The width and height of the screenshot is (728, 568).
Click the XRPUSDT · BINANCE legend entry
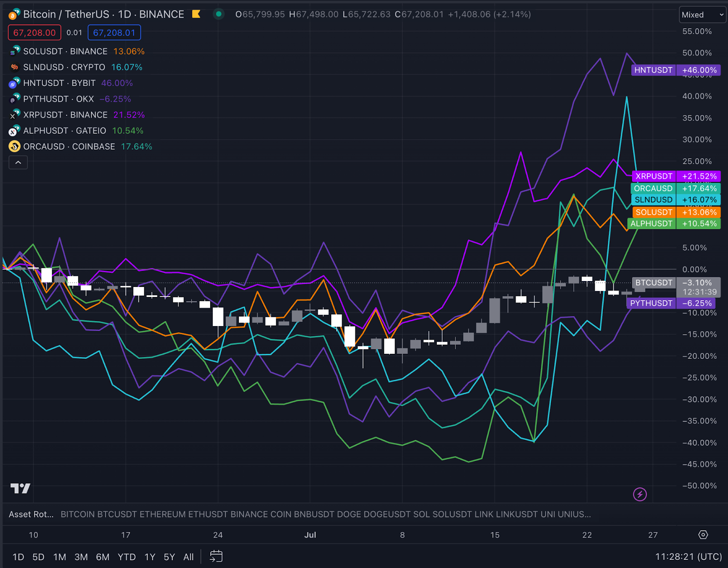[x=66, y=115]
